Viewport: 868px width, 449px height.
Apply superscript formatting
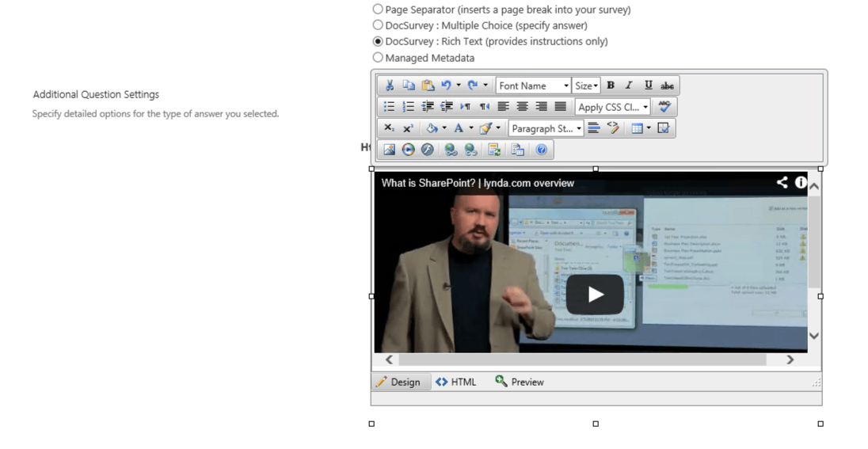(x=409, y=128)
